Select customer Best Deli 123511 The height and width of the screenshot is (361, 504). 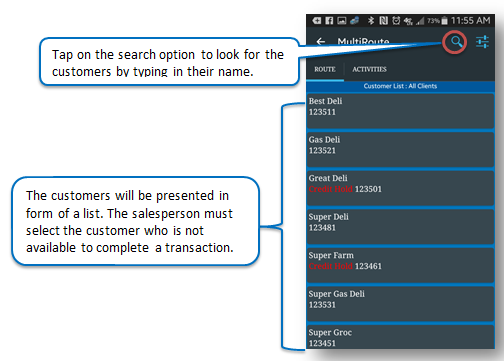pos(400,111)
